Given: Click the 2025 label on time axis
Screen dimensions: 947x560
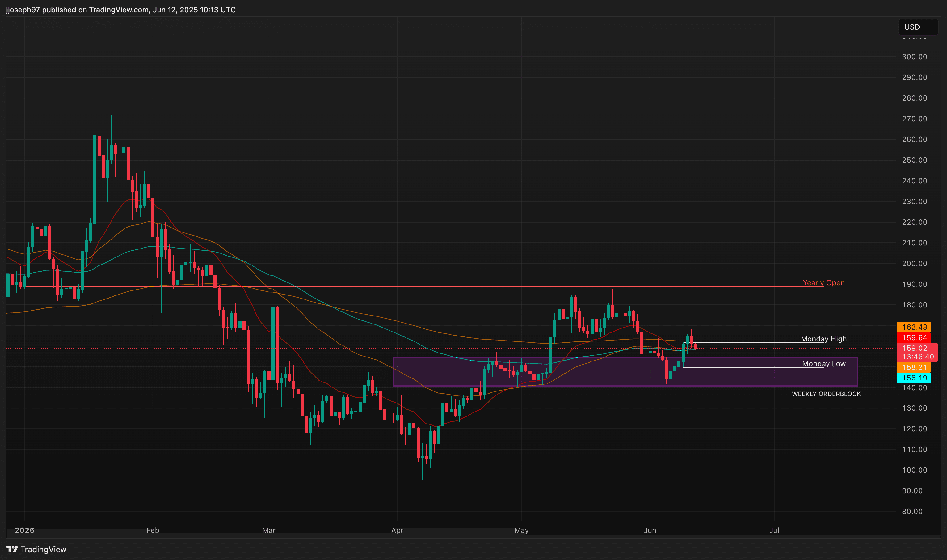Looking at the screenshot, I should pyautogui.click(x=24, y=530).
